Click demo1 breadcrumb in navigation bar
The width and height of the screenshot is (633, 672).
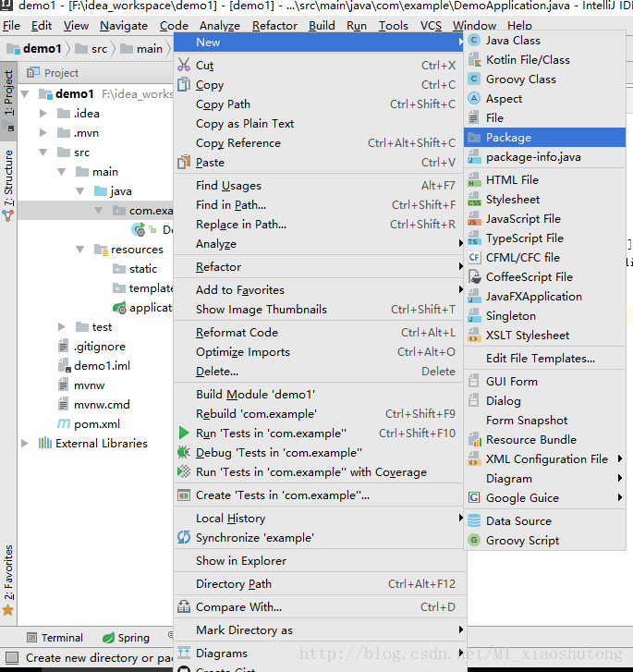pyautogui.click(x=35, y=48)
